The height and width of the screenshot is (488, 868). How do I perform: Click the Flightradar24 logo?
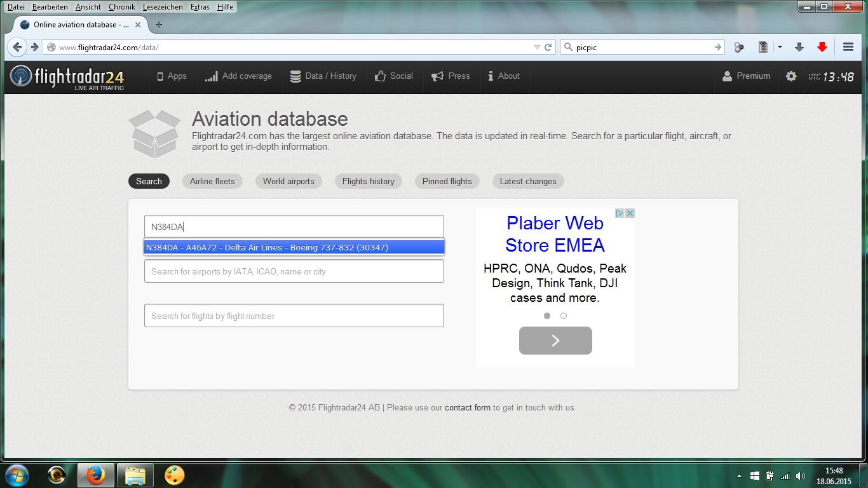pos(67,77)
